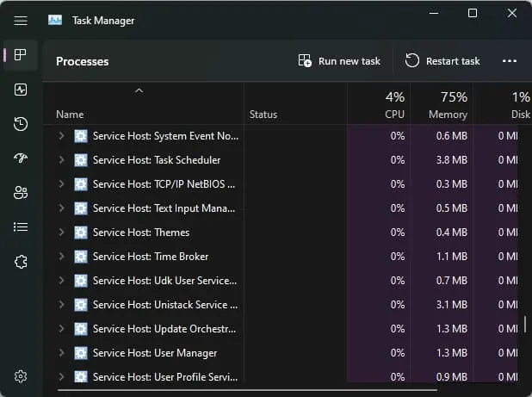Expand Service Host: Unistack Service row
Viewport: 532px width, 397px height.
[x=61, y=305]
